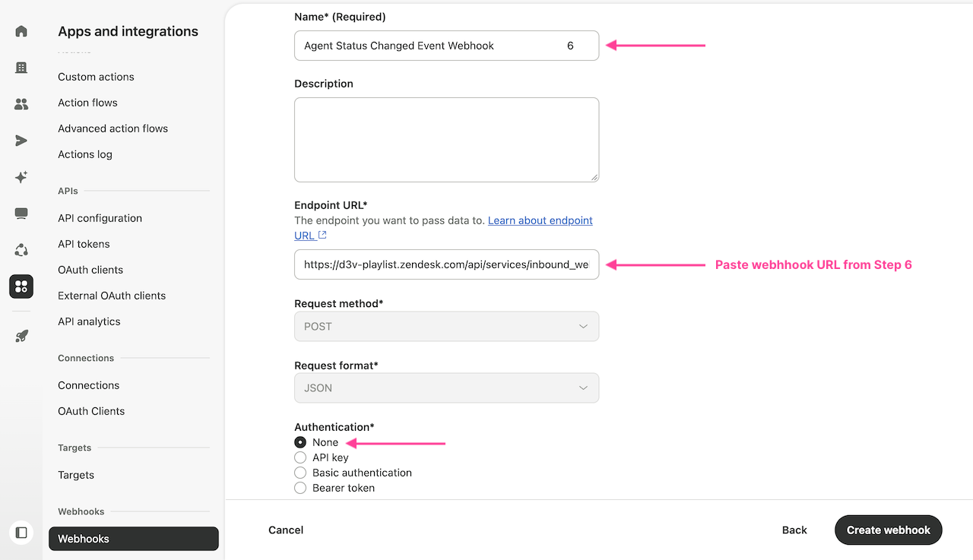
Task: Open Advanced action flows
Action: click(x=113, y=128)
